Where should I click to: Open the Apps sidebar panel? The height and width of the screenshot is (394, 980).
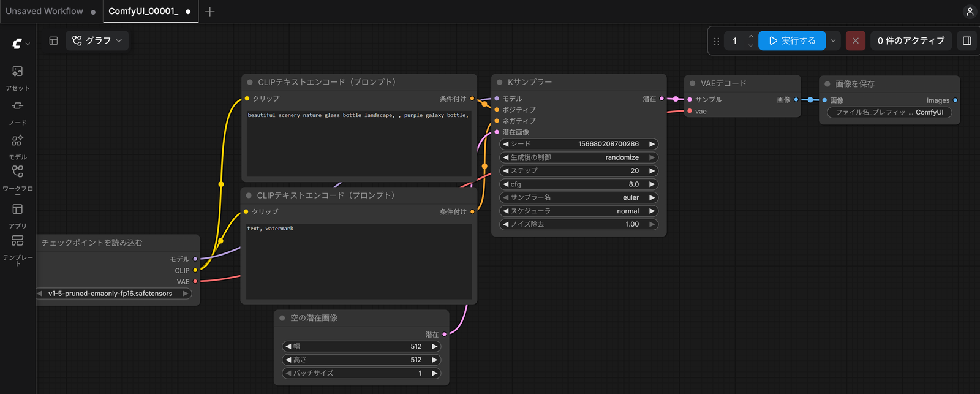[x=18, y=216]
